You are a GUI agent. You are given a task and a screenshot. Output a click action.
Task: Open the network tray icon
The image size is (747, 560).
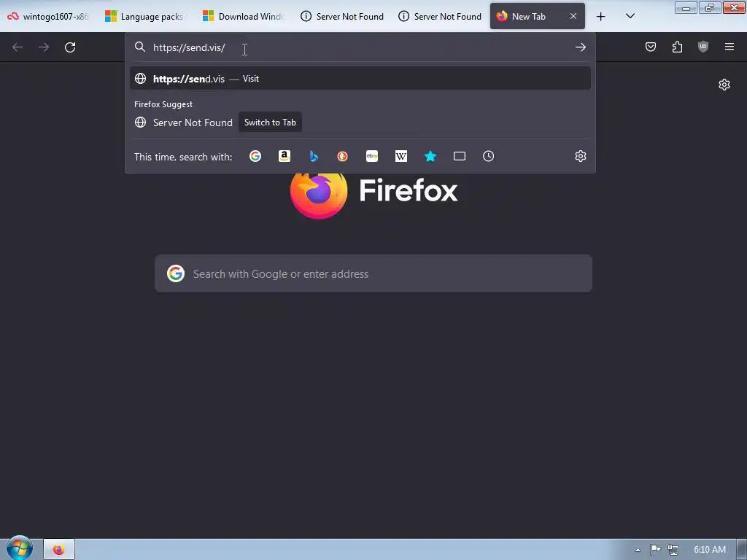point(673,550)
